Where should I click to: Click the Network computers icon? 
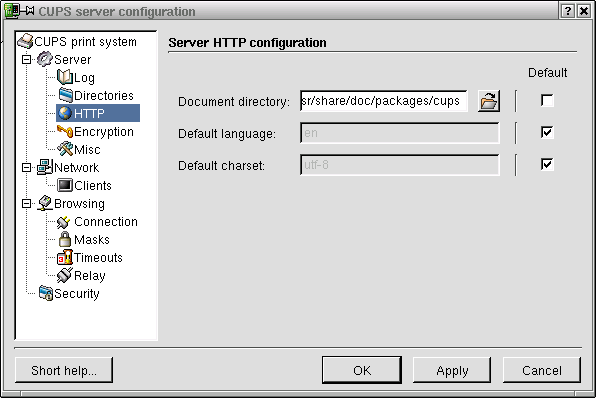coord(45,167)
